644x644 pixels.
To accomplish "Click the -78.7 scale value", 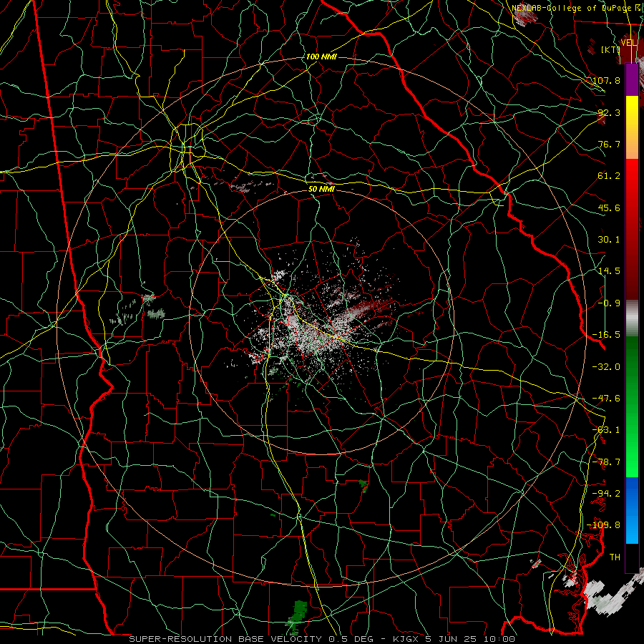I will (607, 462).
